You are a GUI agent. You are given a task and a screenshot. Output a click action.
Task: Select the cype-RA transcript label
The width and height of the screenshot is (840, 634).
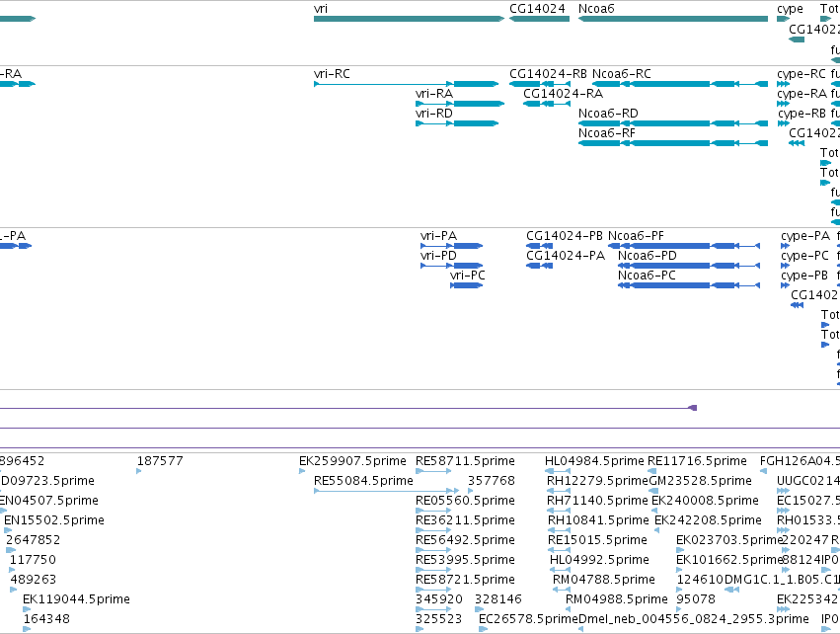coord(802,95)
